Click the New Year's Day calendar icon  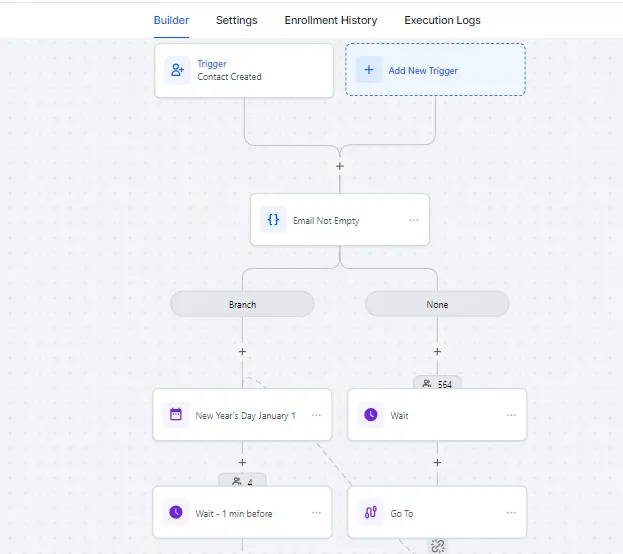pos(176,415)
